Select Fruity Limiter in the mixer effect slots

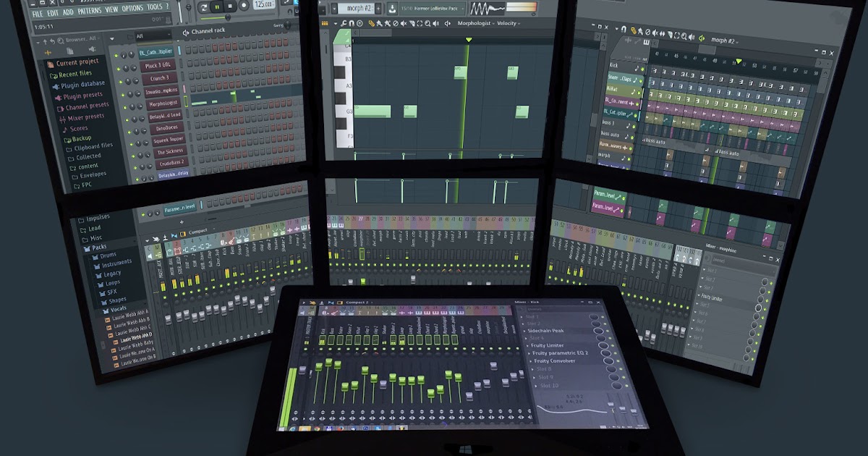548,345
